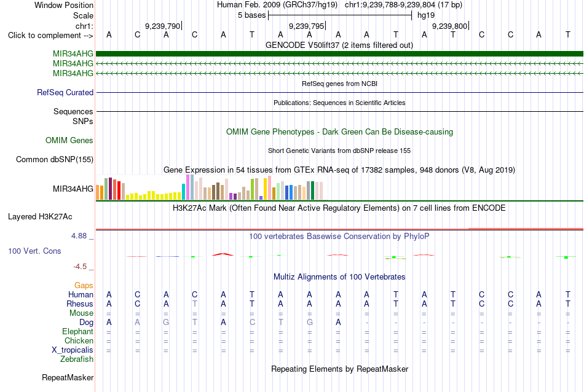This screenshot has width=584, height=392.
Task: Click the 4.88 PhyloP upper scale value
Action: 79,236
